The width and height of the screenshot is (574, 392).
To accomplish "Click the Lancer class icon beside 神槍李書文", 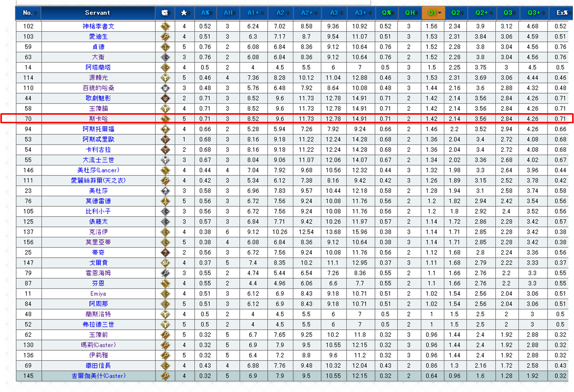I will (165, 26).
